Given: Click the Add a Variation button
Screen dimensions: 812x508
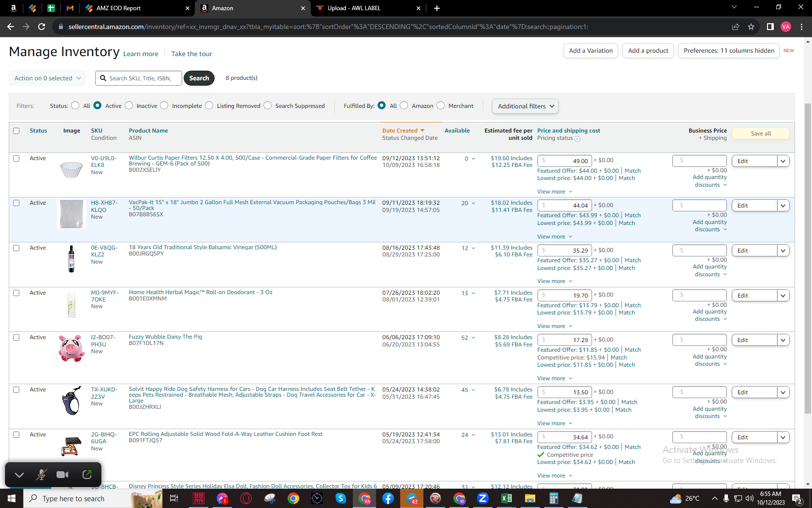Looking at the screenshot, I should click(591, 50).
